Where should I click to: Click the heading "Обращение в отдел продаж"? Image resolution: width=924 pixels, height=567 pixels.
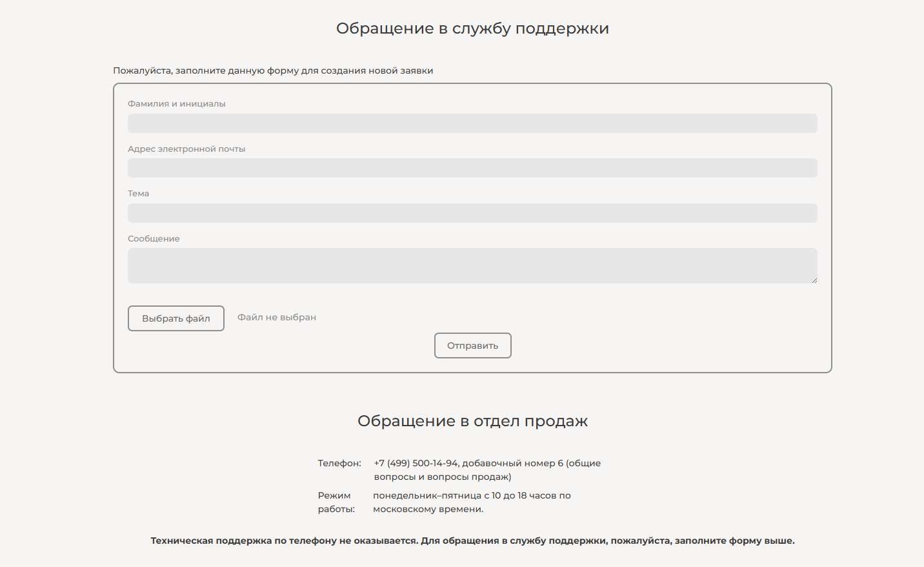(473, 420)
